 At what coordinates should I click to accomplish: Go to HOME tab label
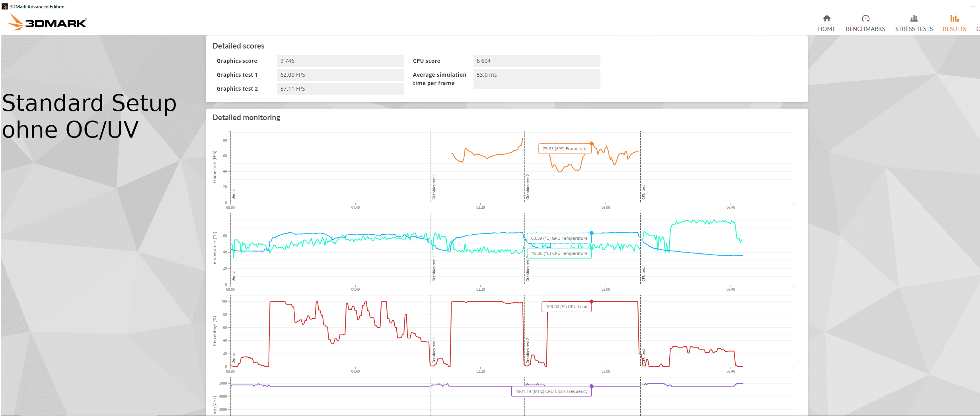click(x=826, y=29)
